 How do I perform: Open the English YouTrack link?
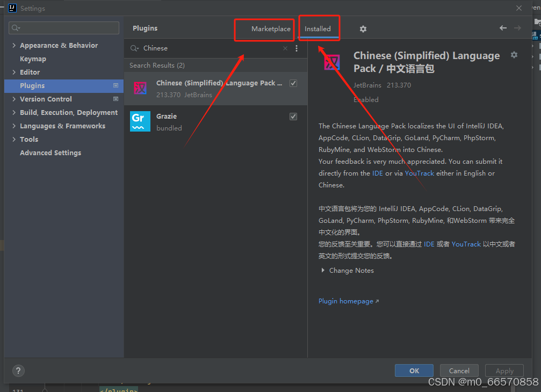(x=420, y=173)
